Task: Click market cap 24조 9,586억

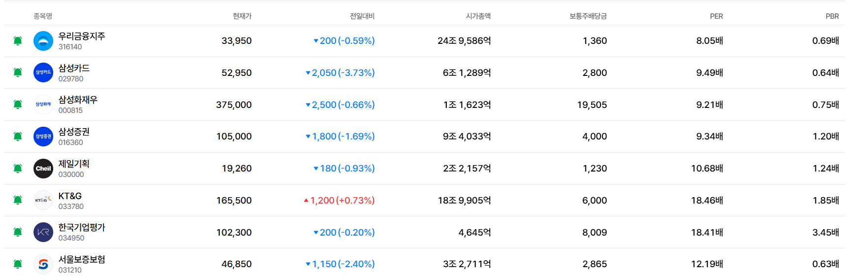Action: (465, 41)
